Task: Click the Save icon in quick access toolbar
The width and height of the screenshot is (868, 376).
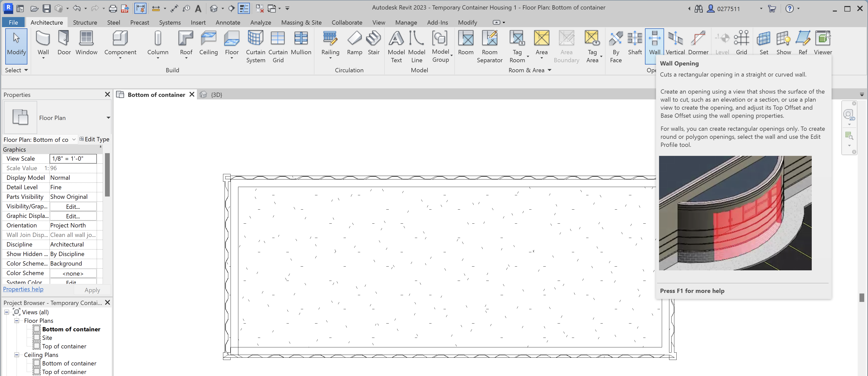Action: click(47, 8)
